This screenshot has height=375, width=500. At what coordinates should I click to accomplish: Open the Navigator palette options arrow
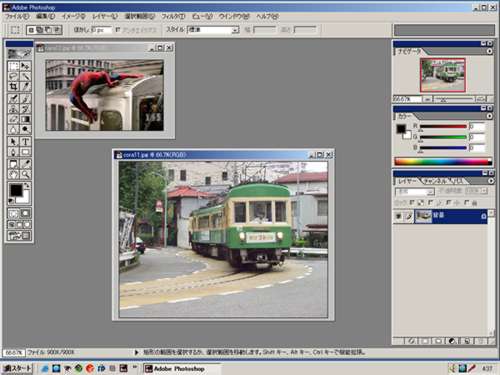(489, 51)
